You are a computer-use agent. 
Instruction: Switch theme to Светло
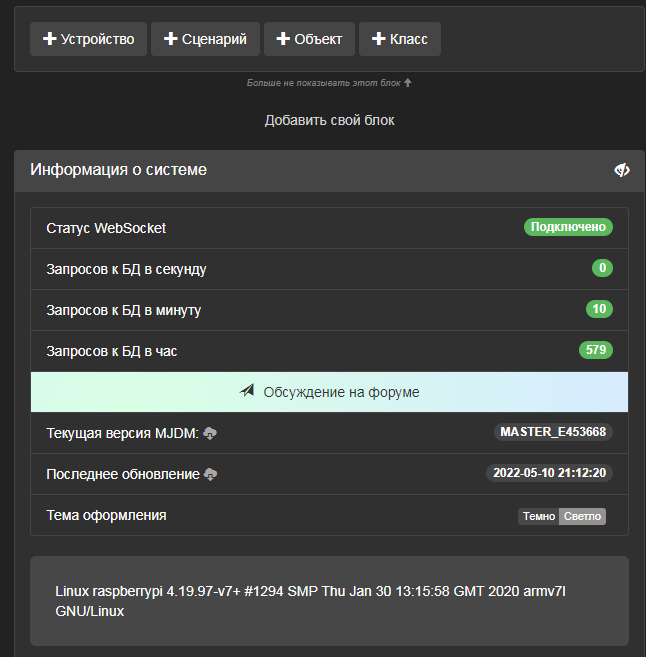pos(582,516)
